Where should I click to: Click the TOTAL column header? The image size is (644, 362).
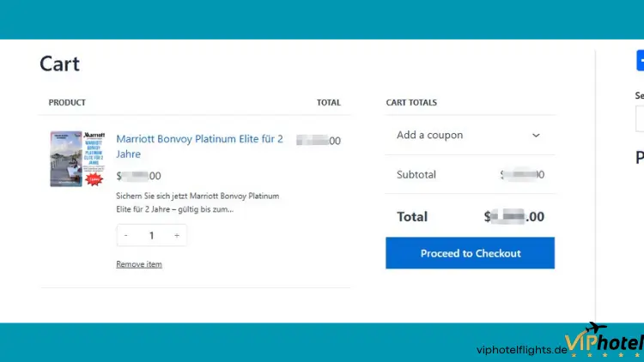point(328,102)
